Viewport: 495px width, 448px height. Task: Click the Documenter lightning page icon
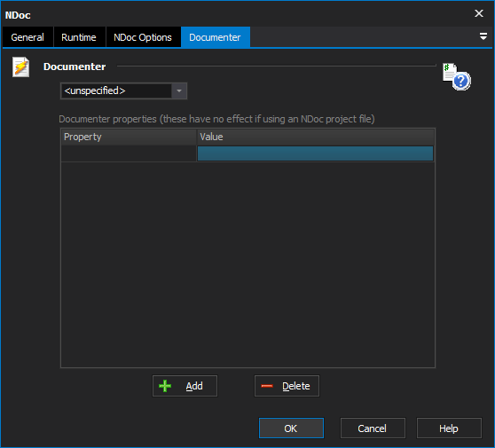(20, 67)
